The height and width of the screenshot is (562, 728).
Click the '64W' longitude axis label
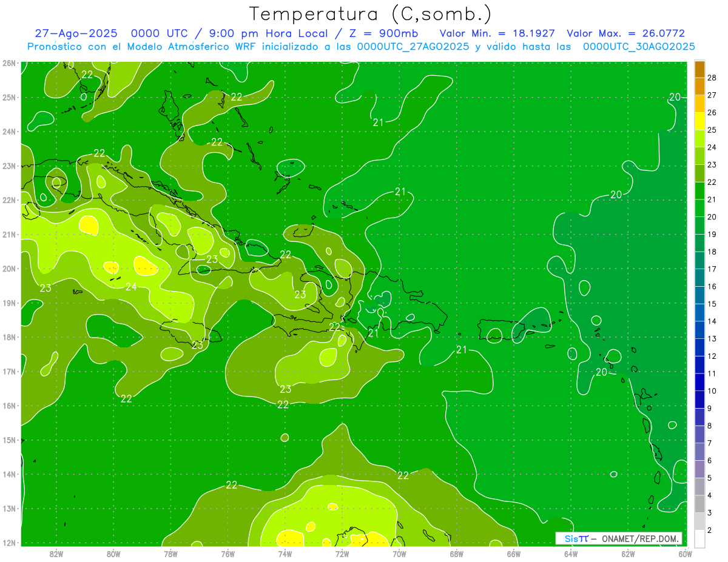pyautogui.click(x=571, y=554)
